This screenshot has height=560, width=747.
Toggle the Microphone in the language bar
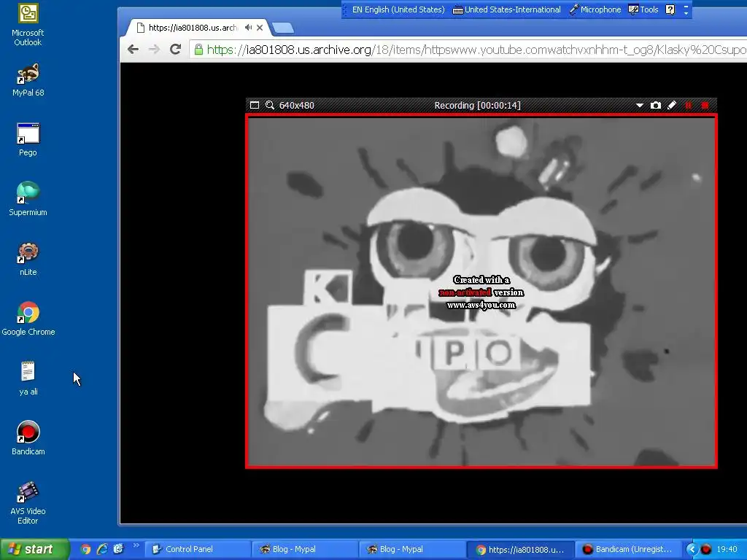[595, 9]
